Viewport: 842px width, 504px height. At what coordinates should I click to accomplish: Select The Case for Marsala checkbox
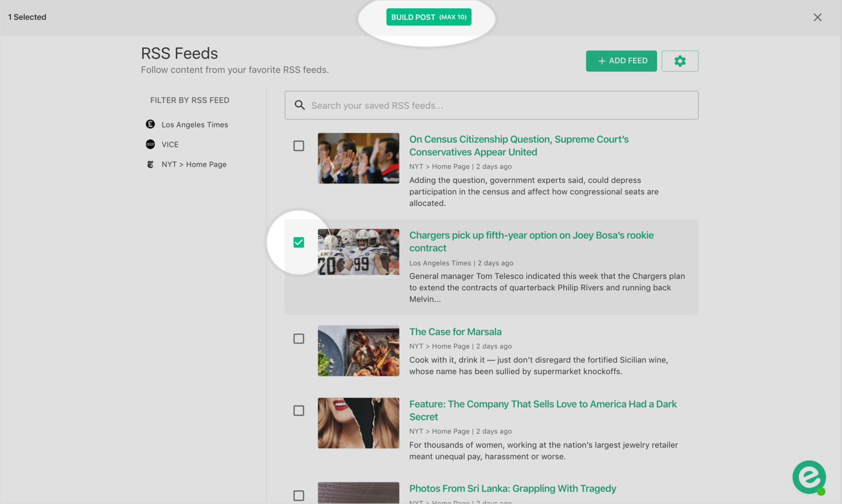click(299, 339)
